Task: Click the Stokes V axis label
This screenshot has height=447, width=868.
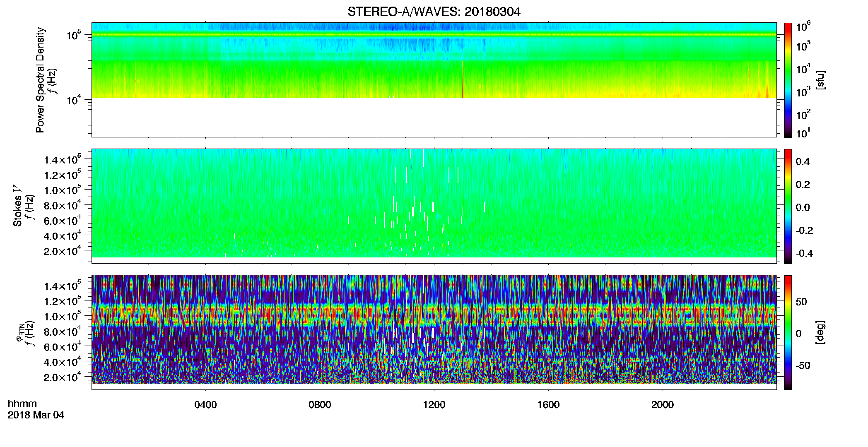Action: pyautogui.click(x=18, y=206)
